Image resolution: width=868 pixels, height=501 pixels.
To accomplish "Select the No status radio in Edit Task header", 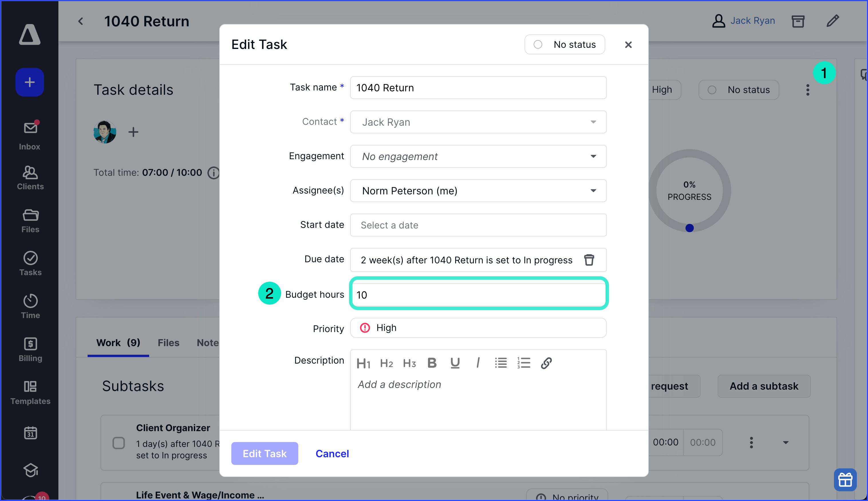I will pos(538,44).
